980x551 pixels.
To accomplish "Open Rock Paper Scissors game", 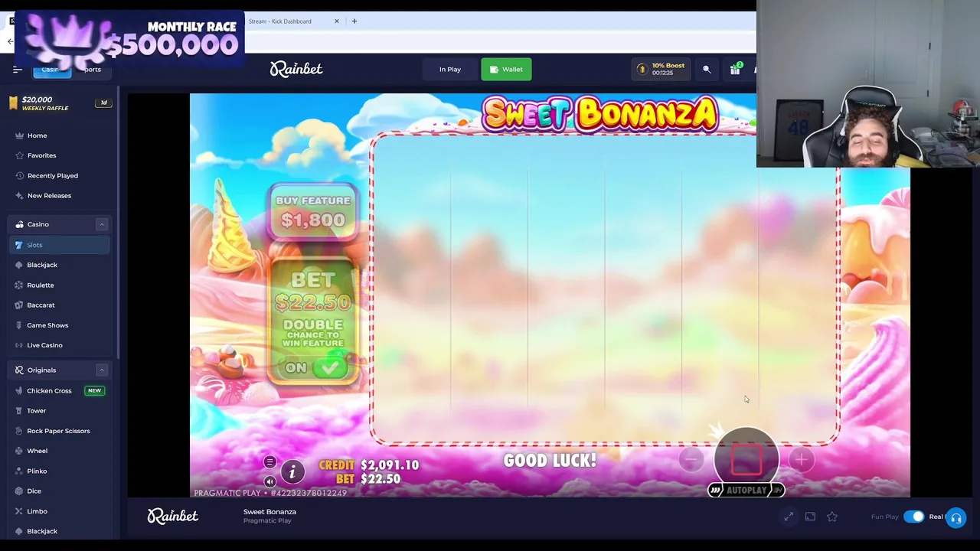I will click(x=60, y=431).
